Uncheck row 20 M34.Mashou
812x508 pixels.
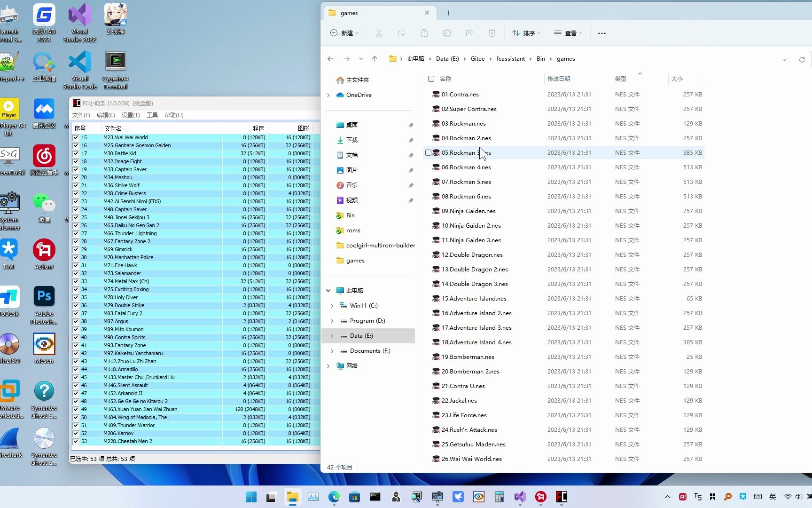[x=76, y=178]
